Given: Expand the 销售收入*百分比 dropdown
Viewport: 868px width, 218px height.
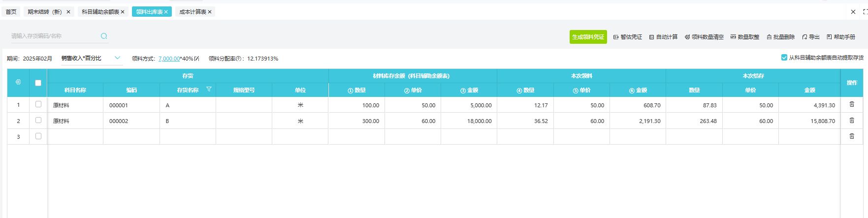Looking at the screenshot, I should [117, 58].
